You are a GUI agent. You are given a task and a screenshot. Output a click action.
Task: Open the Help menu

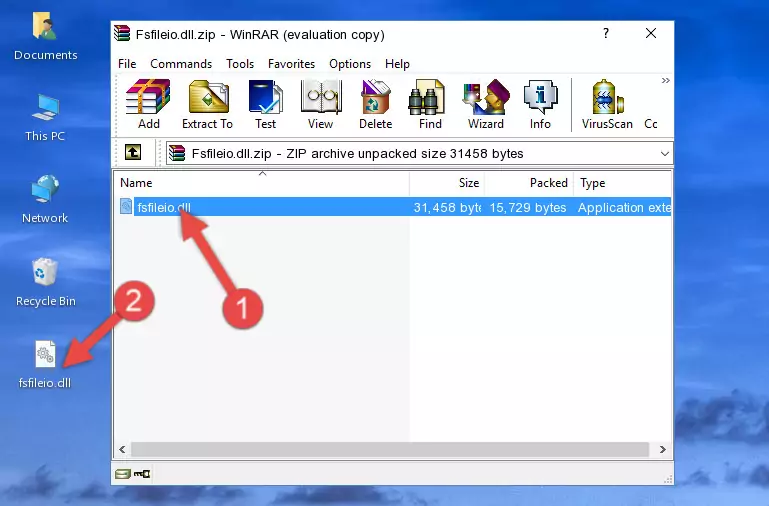[x=397, y=64]
